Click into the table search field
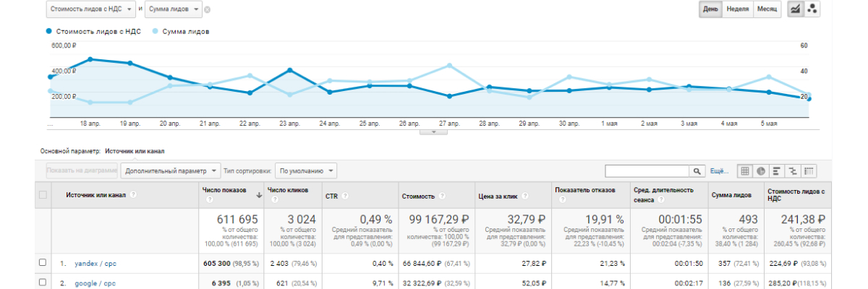This screenshot has height=289, width=868. [x=647, y=171]
